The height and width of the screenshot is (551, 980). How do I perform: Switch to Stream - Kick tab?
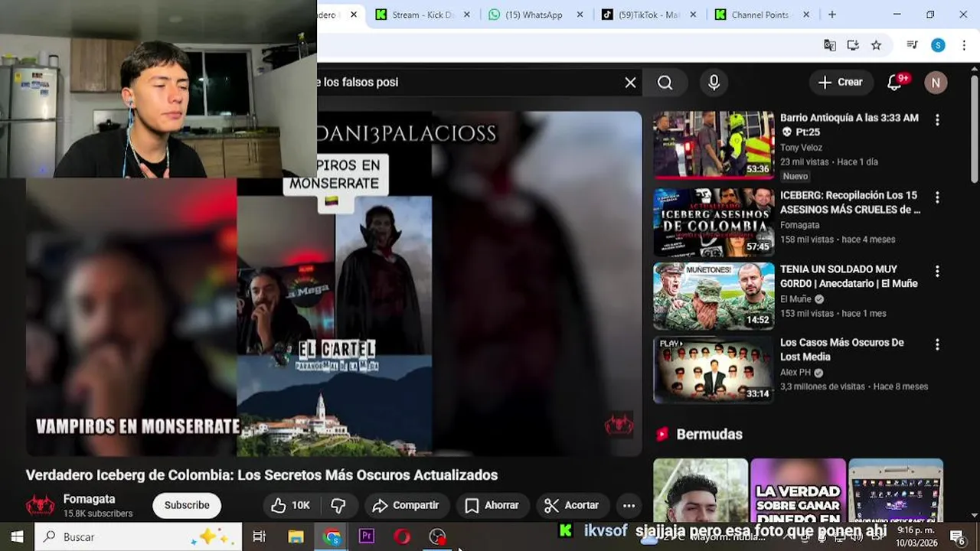pyautogui.click(x=422, y=15)
